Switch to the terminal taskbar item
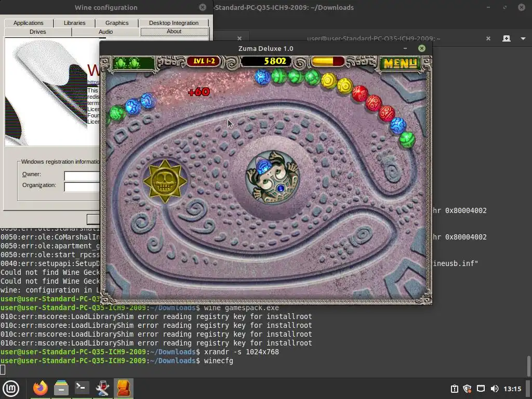 tap(82, 388)
